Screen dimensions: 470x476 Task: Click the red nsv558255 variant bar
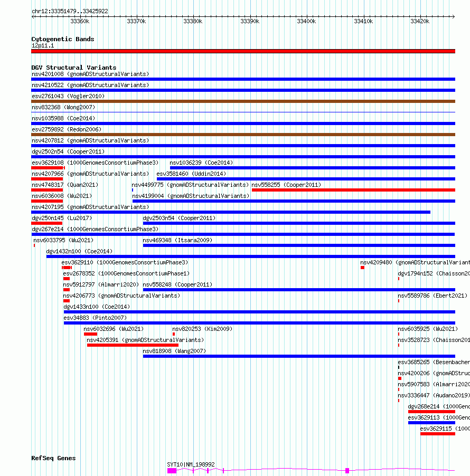pos(353,190)
